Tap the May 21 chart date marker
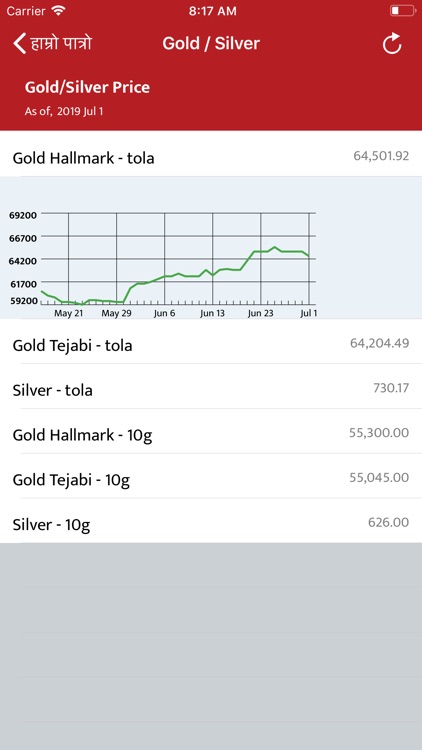The width and height of the screenshot is (422, 750). [x=68, y=313]
